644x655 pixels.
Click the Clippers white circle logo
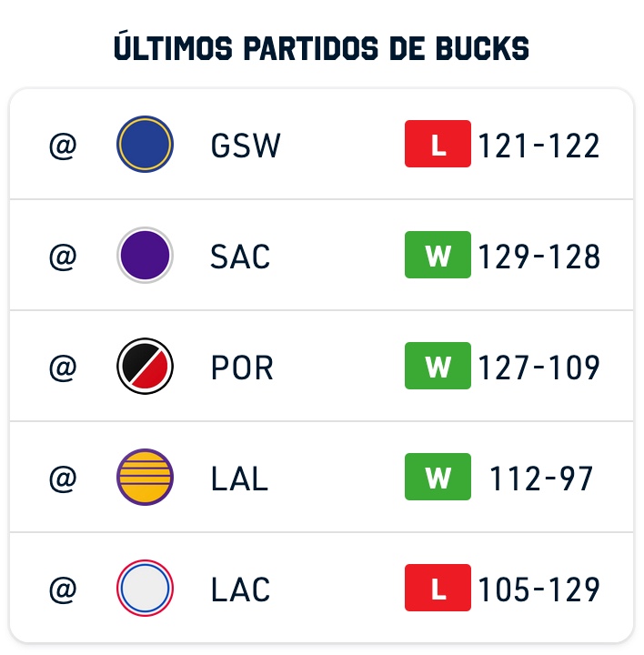click(x=145, y=589)
